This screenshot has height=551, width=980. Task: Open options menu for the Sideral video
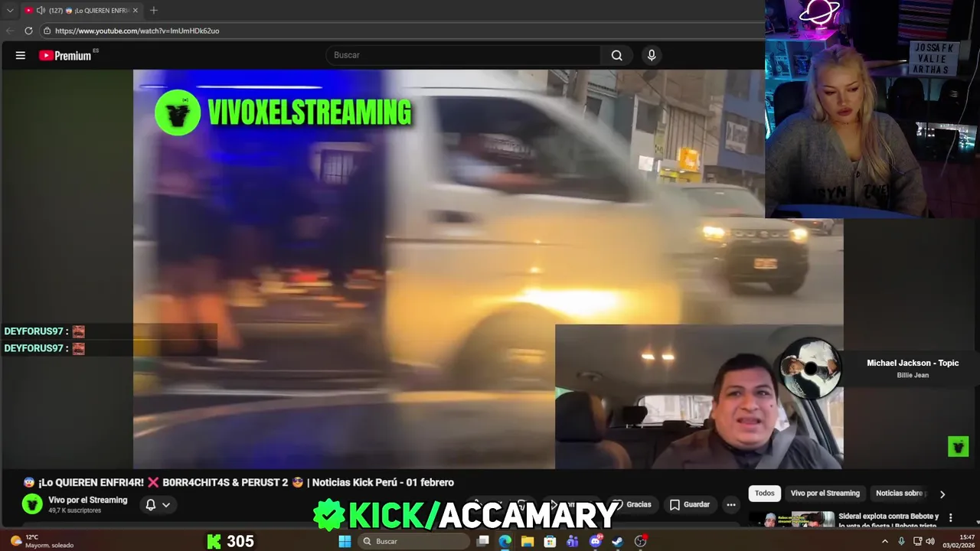click(950, 518)
